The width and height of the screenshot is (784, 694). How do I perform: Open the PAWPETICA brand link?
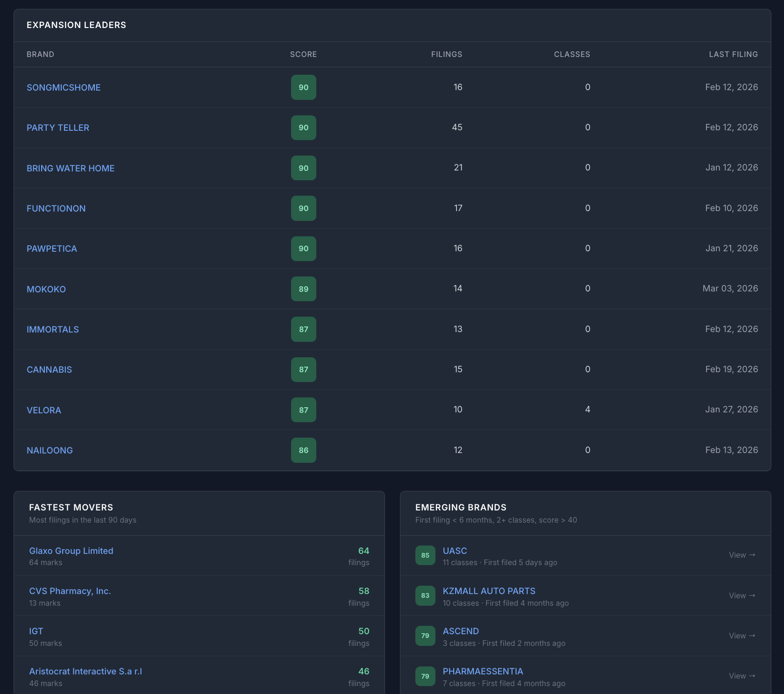click(x=52, y=248)
